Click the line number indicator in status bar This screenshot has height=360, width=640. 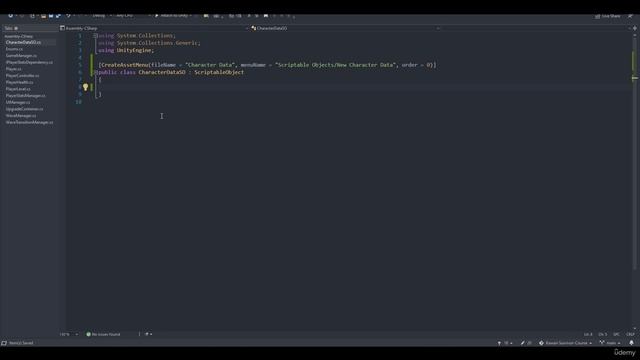click(x=588, y=334)
